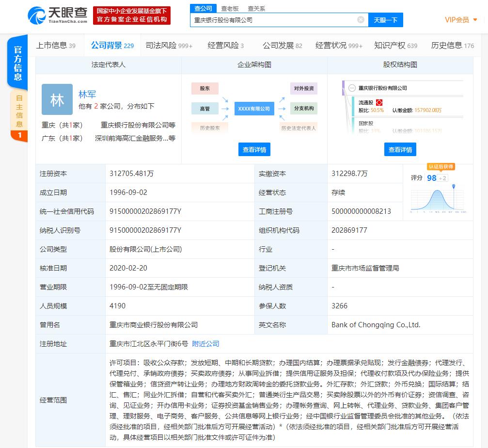Open the 司法风险 tab
Viewport: 488px width, 448px height.
[169, 46]
